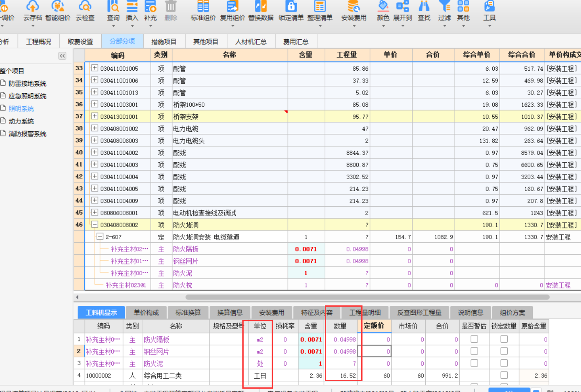This screenshot has height=392, width=581.
Task: Click the 整理清单 organize list icon
Action: (x=320, y=6)
